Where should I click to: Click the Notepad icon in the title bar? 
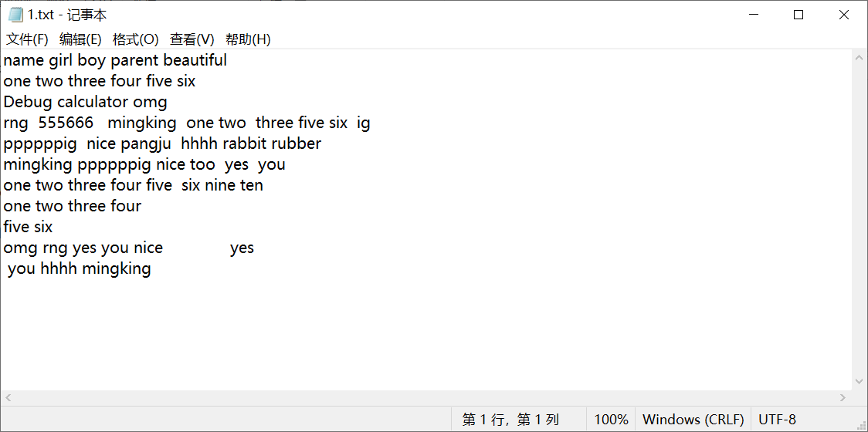[15, 15]
